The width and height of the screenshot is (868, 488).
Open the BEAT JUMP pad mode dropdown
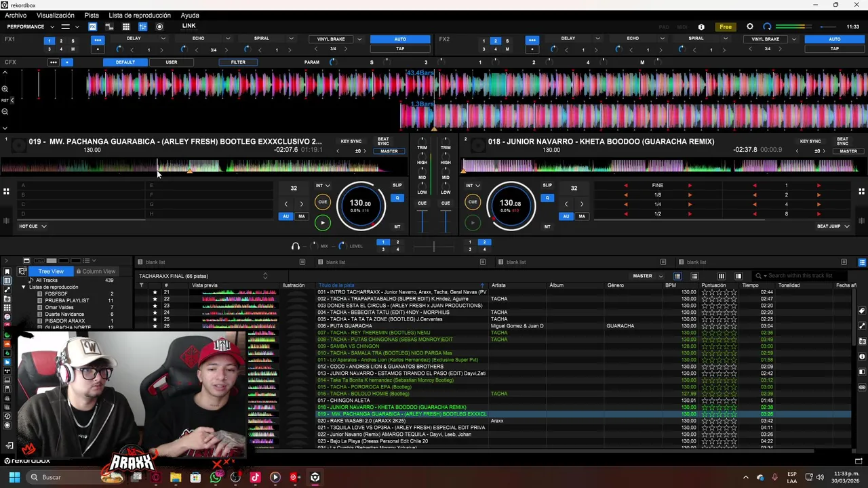click(x=833, y=226)
